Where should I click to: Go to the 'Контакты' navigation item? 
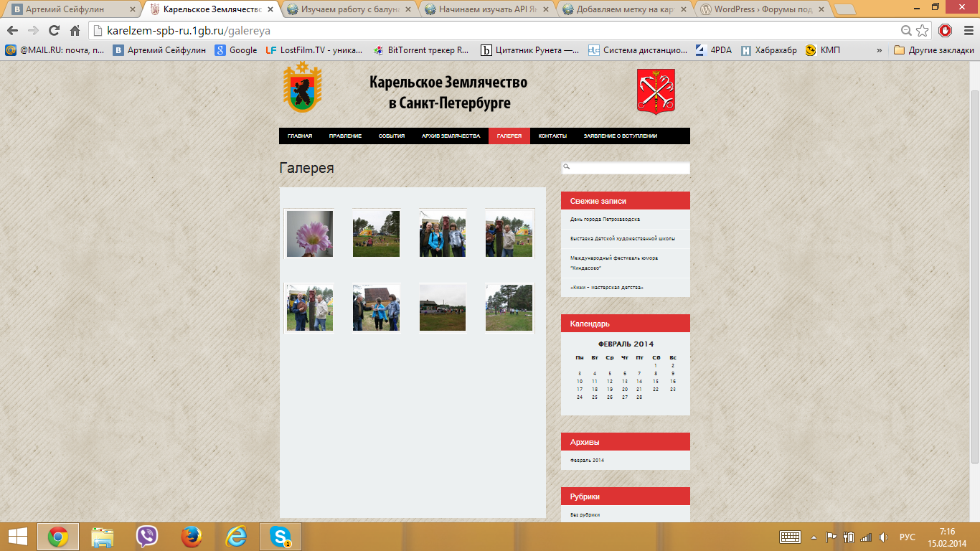click(x=552, y=136)
